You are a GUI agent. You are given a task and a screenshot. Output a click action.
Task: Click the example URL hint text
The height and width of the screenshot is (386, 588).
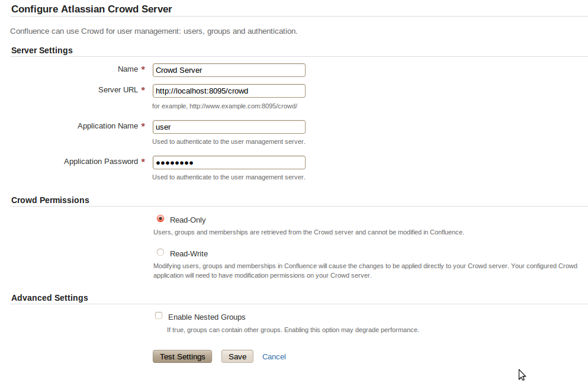pyautogui.click(x=224, y=106)
